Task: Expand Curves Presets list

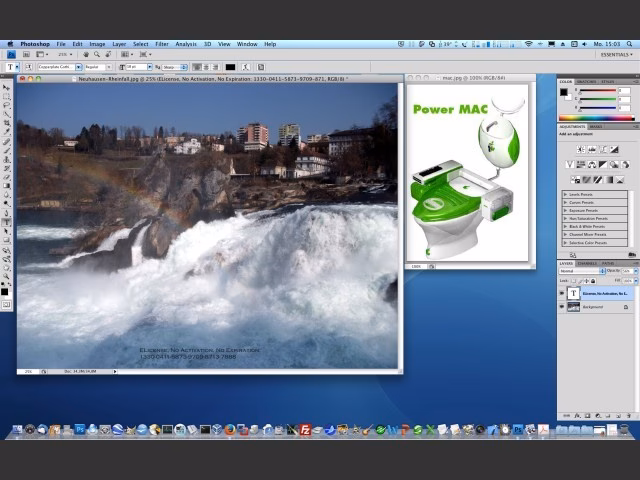Action: pyautogui.click(x=565, y=202)
